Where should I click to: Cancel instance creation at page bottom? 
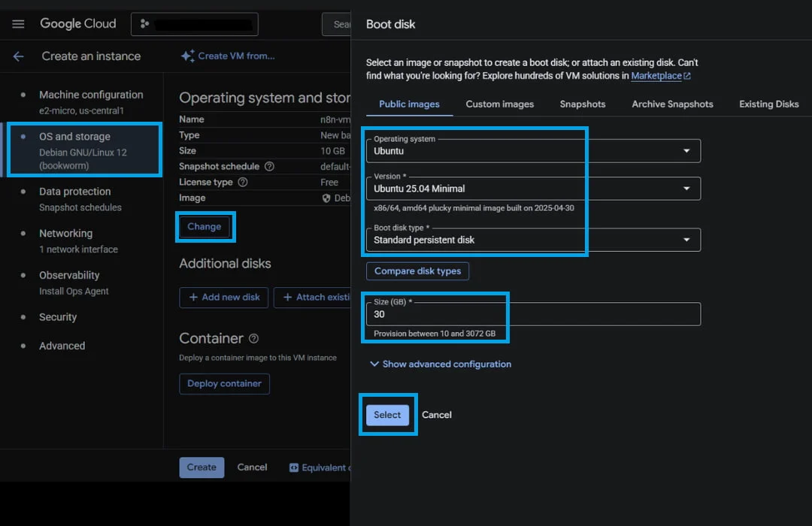click(252, 467)
